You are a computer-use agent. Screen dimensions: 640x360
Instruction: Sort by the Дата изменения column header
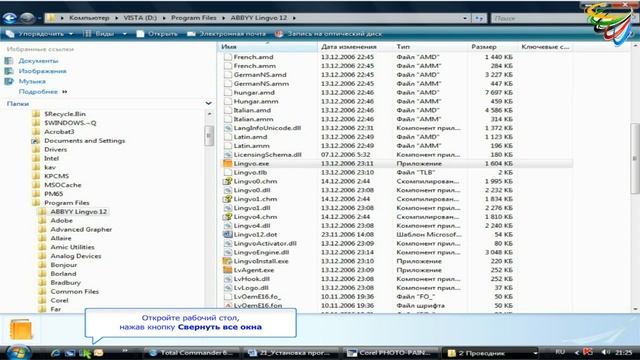355,47
